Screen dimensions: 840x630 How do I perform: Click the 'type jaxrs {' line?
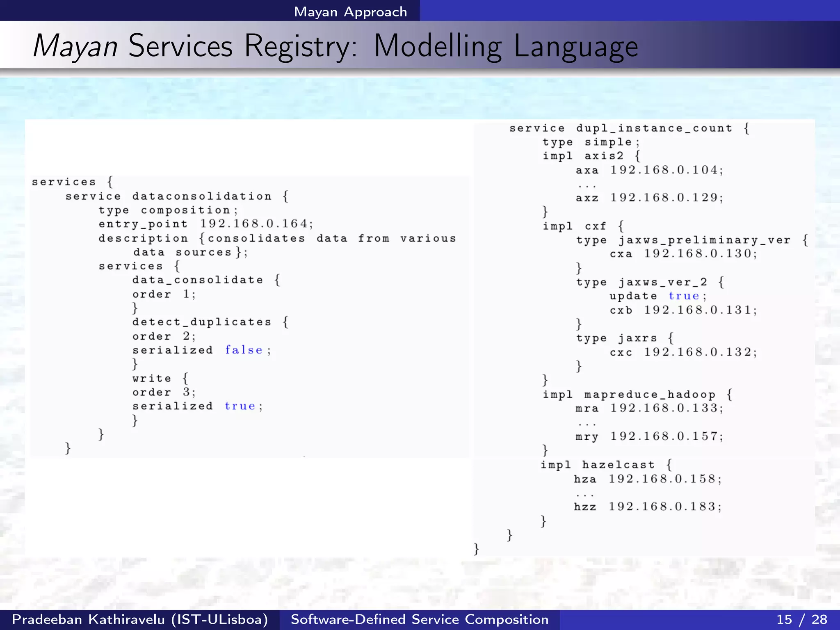click(x=625, y=338)
